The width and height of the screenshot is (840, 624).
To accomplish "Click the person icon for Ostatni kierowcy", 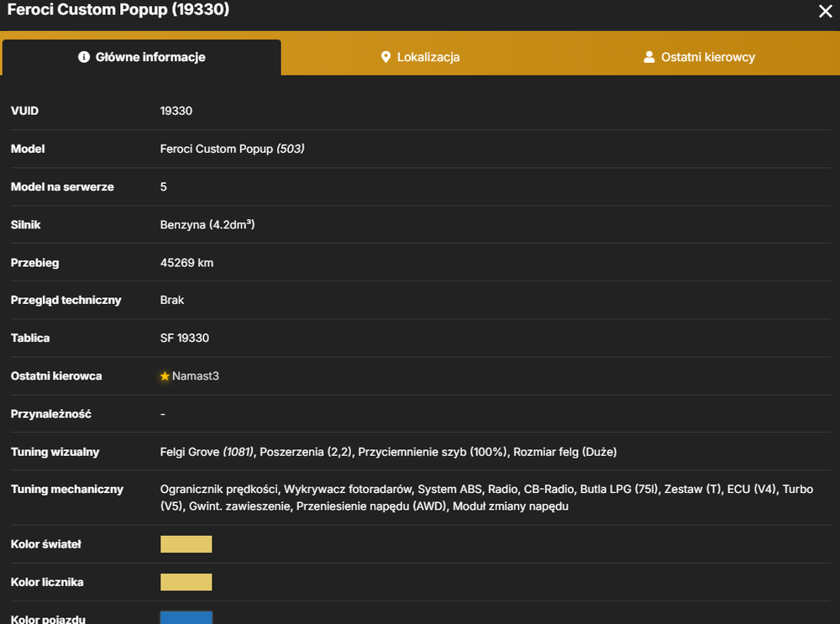I will click(648, 57).
